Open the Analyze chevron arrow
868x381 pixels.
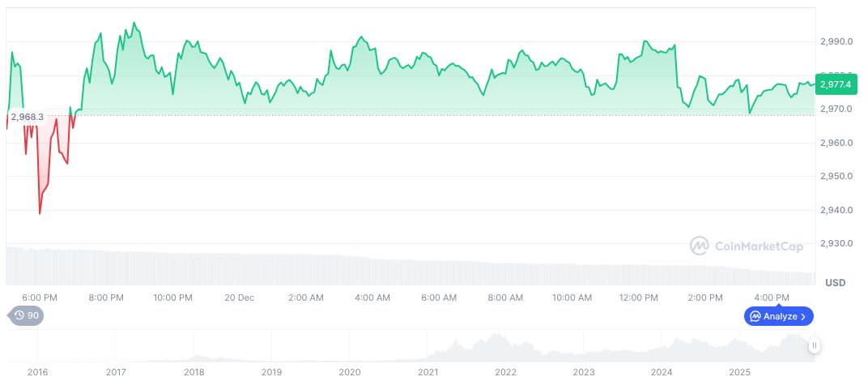(803, 316)
